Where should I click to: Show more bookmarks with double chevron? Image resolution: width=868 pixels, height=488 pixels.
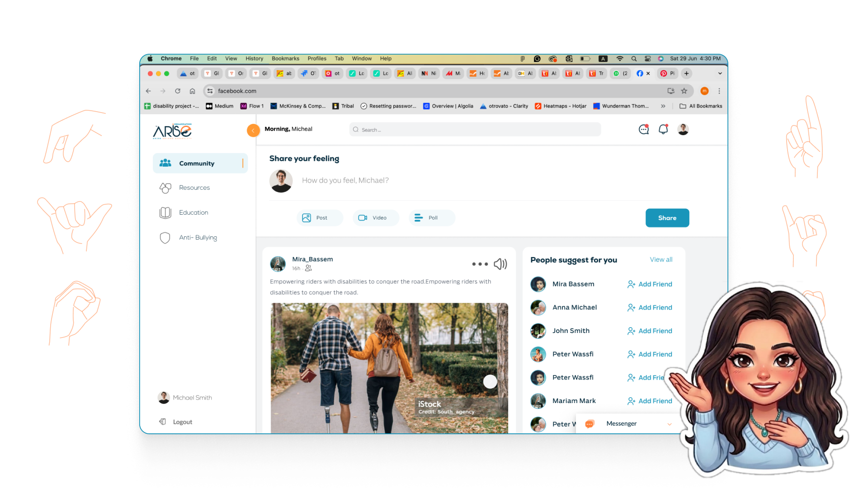663,106
